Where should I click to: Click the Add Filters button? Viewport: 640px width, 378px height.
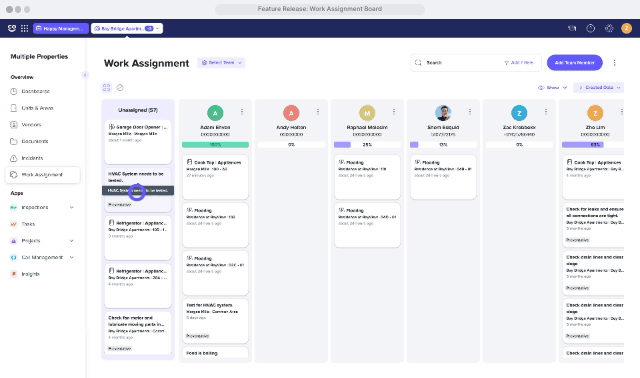[519, 62]
